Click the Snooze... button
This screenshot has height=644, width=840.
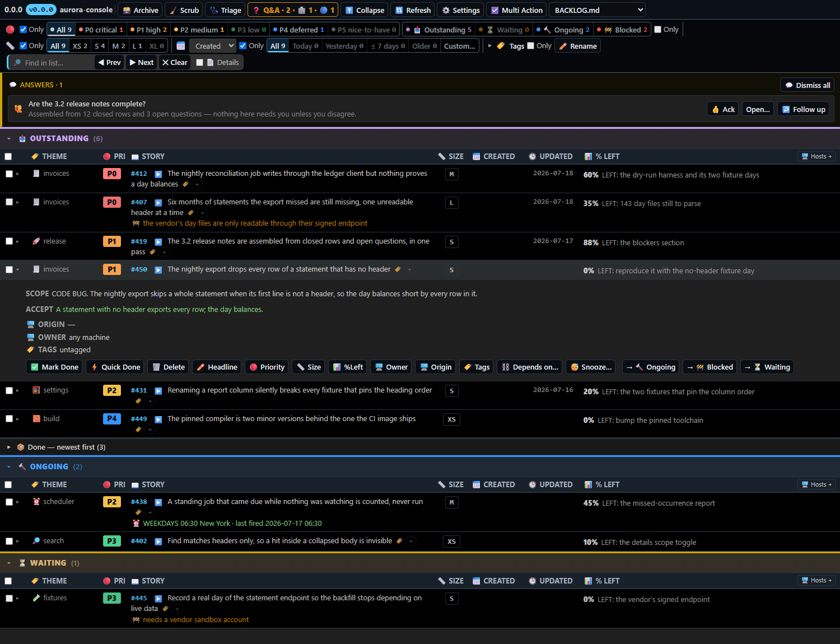[x=591, y=367]
